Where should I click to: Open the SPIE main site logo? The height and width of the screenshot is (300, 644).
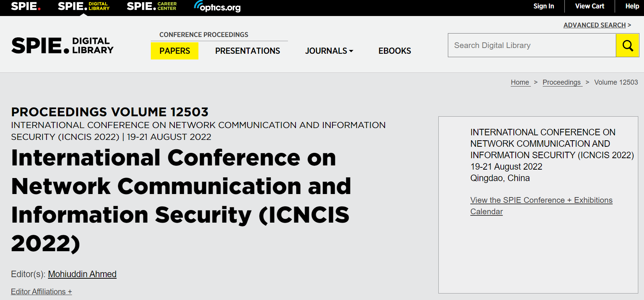(26, 6)
